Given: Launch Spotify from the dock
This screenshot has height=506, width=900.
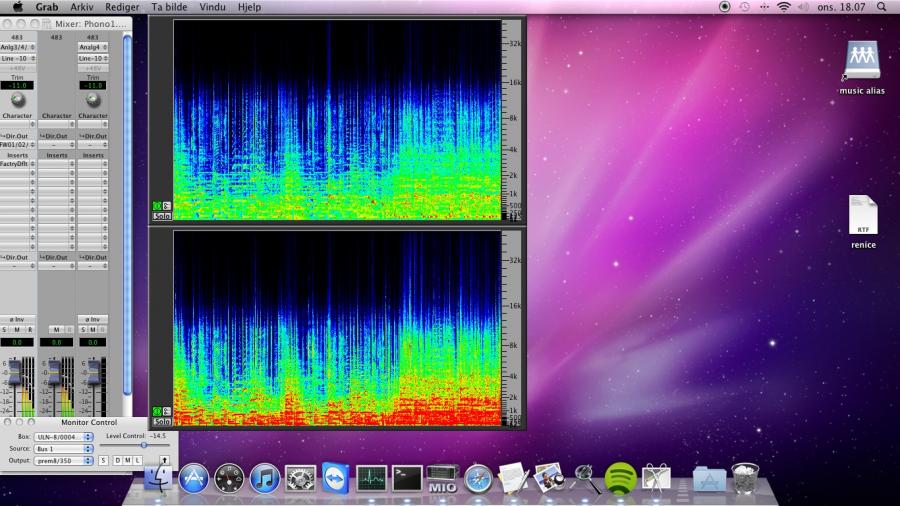Looking at the screenshot, I should [620, 478].
